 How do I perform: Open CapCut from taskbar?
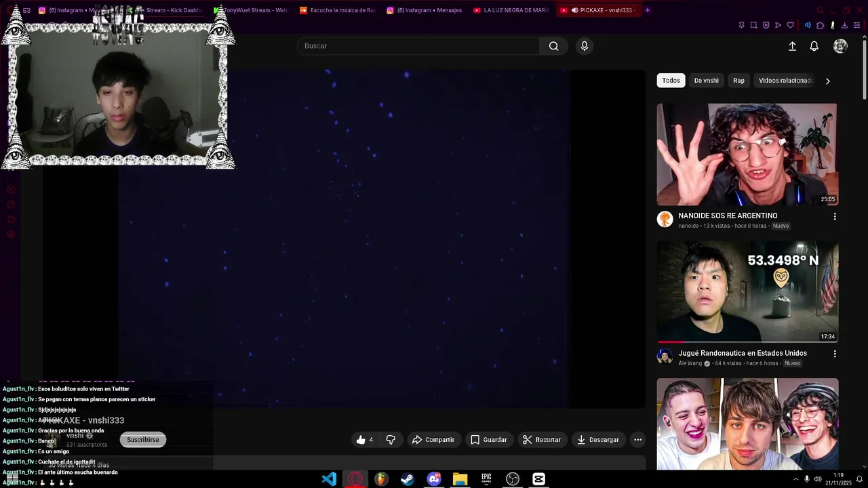[538, 479]
